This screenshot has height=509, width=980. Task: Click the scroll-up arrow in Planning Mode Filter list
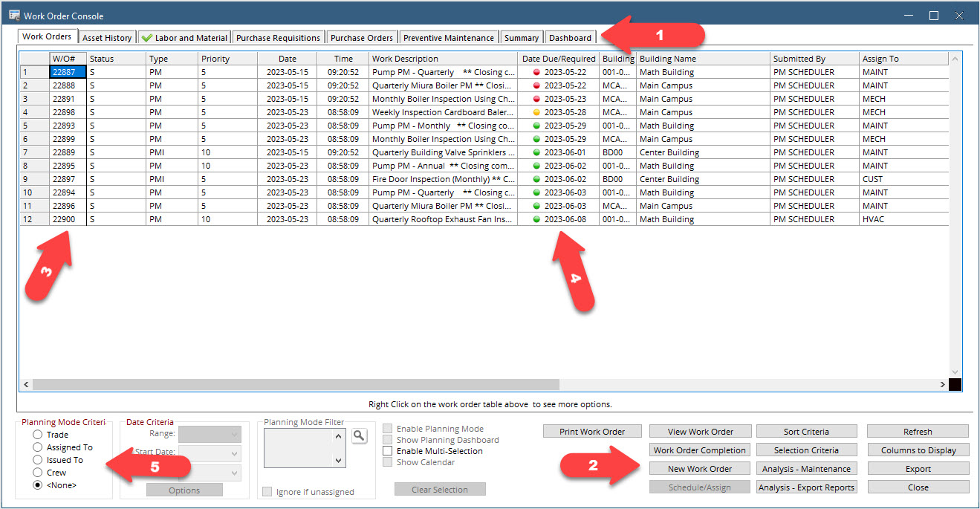tap(339, 436)
